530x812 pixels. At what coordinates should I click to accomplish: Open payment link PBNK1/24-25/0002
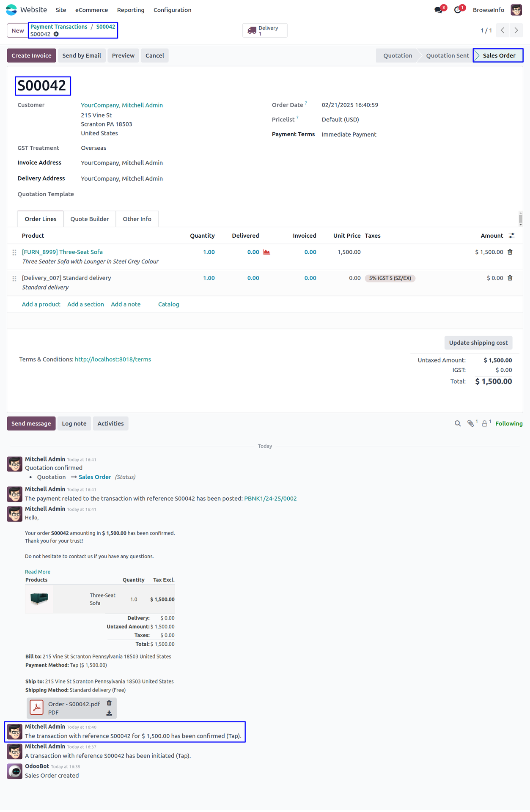[x=270, y=499]
